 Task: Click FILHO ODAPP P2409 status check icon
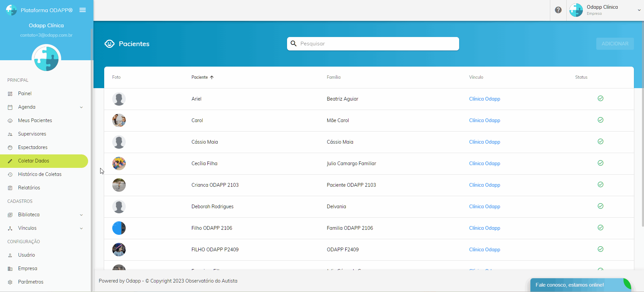click(601, 249)
